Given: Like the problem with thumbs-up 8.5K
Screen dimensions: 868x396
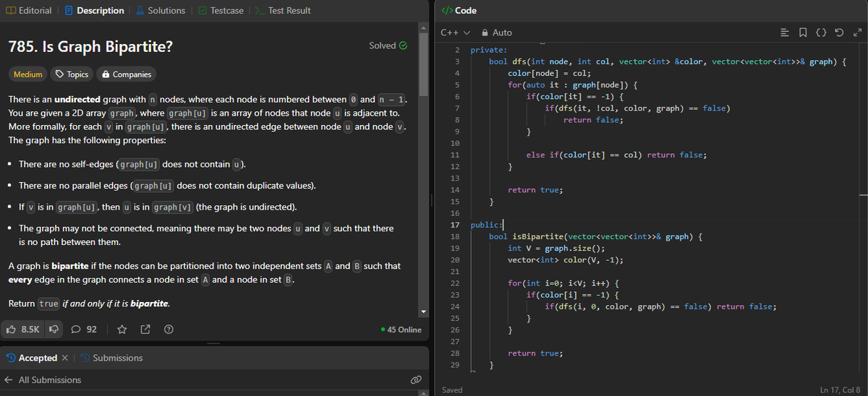Looking at the screenshot, I should (x=22, y=330).
